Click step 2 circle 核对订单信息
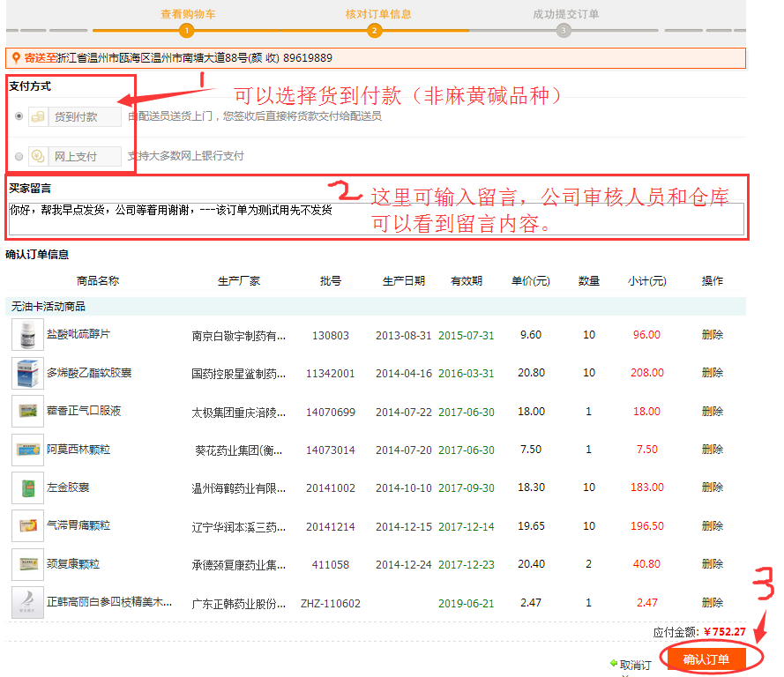Screen dimensions: 784x677 click(x=374, y=31)
